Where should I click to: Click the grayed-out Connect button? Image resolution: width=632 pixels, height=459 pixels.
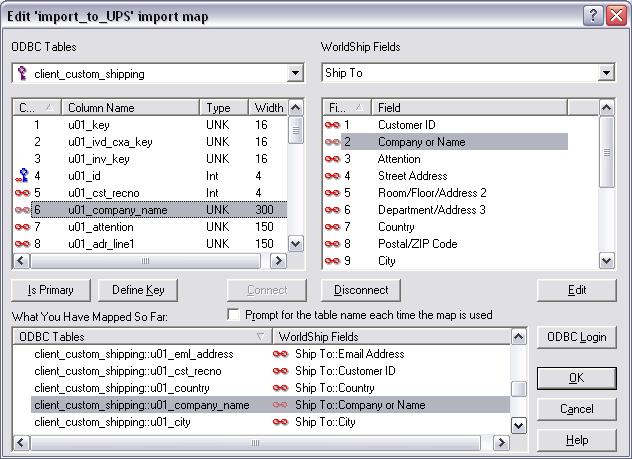click(x=267, y=290)
